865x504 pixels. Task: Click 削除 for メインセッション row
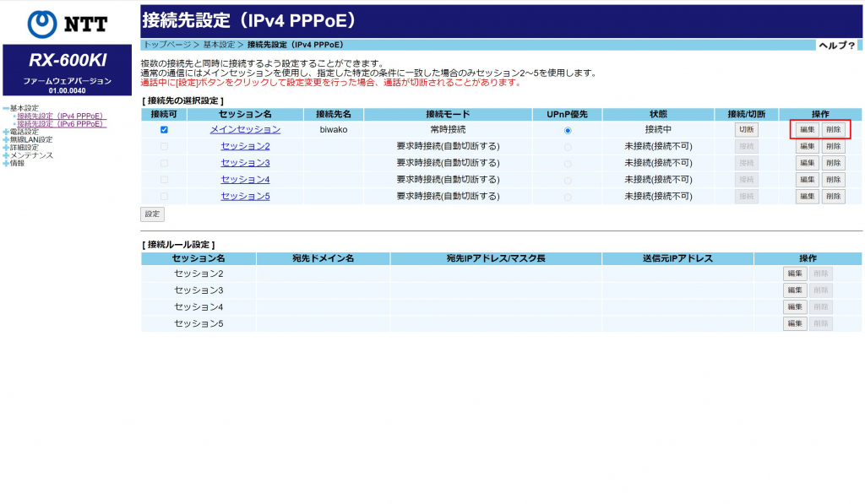point(833,130)
